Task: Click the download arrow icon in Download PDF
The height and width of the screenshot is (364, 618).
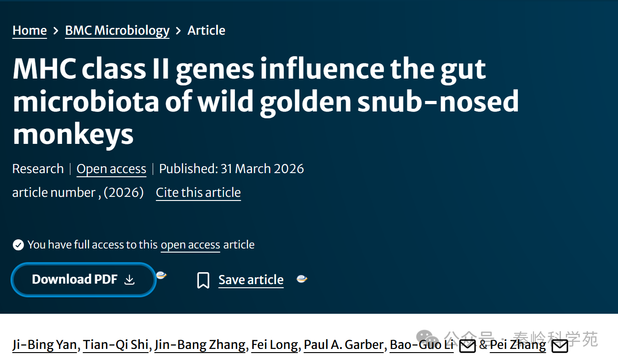Action: pyautogui.click(x=130, y=280)
